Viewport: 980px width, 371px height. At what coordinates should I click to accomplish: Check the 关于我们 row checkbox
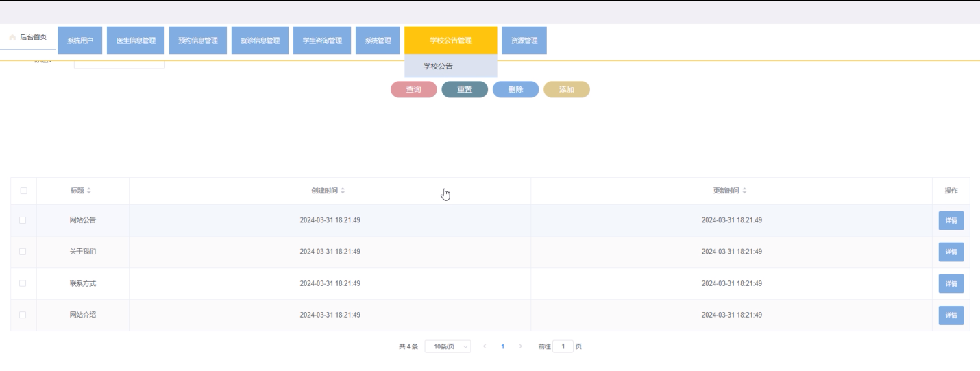(x=23, y=252)
